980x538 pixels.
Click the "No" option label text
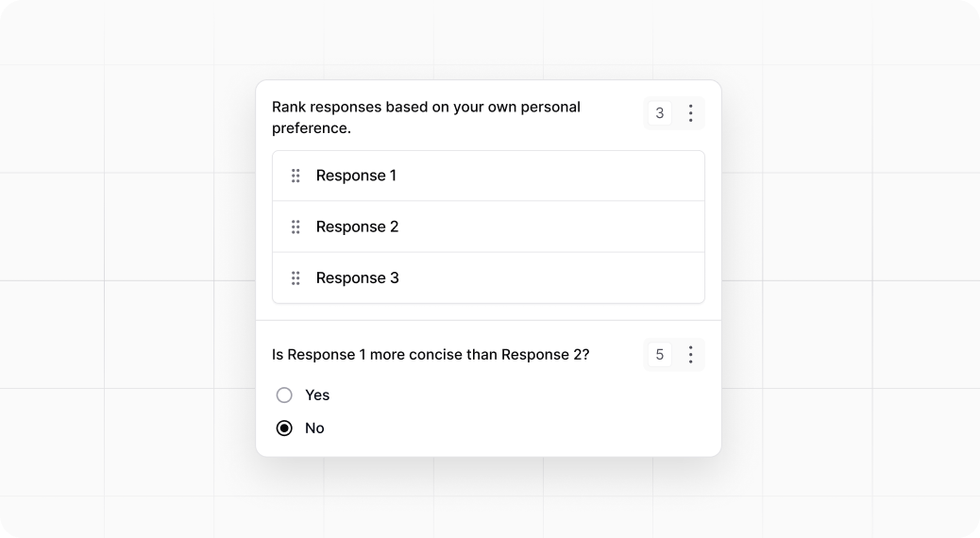314,428
